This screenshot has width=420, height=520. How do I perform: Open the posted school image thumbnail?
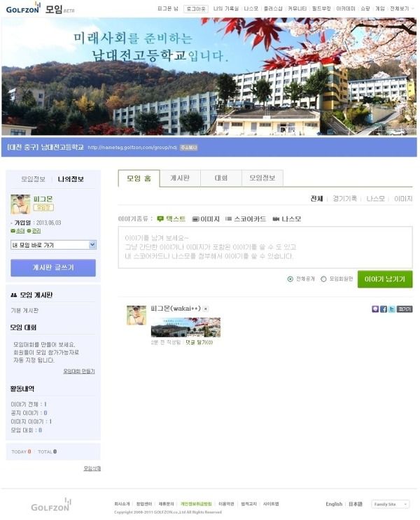[185, 328]
